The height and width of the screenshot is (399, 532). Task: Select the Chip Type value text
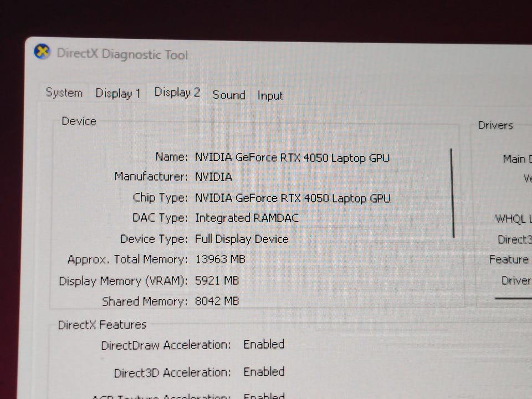click(x=293, y=198)
